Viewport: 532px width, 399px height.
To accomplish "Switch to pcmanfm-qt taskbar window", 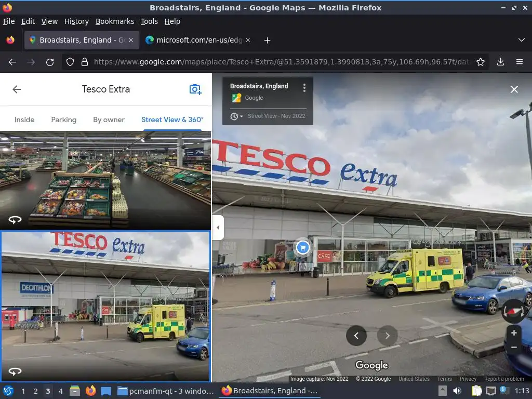I will click(x=166, y=391).
